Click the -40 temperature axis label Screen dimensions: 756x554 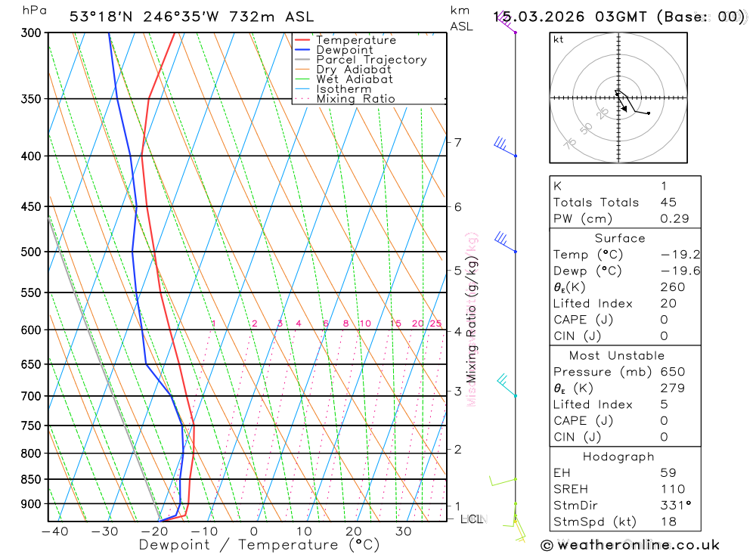[54, 531]
